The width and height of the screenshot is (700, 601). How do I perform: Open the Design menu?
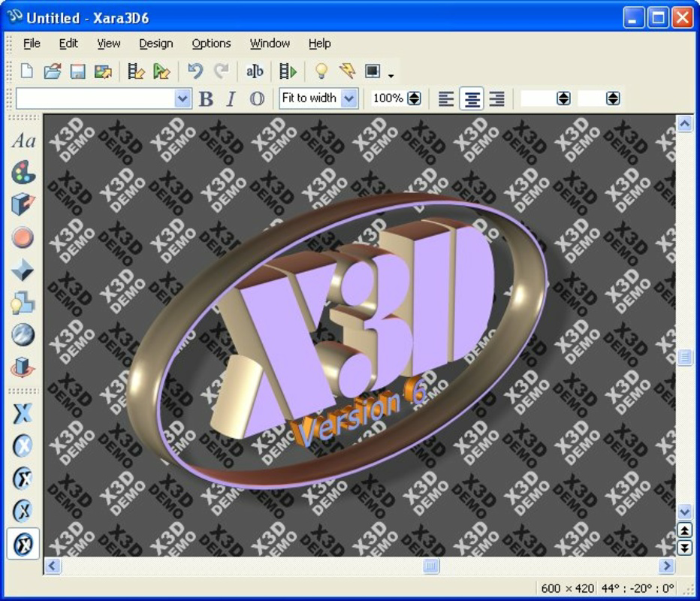[155, 44]
